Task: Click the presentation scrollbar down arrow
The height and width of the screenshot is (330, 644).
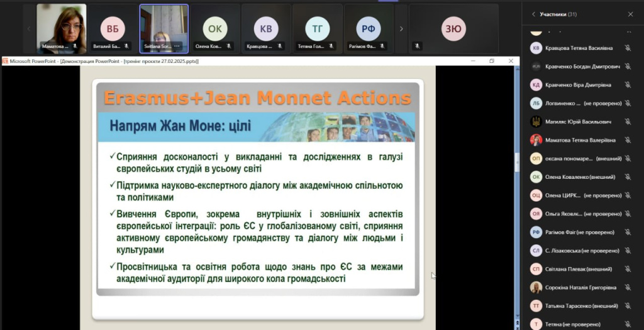Action: [x=517, y=316]
